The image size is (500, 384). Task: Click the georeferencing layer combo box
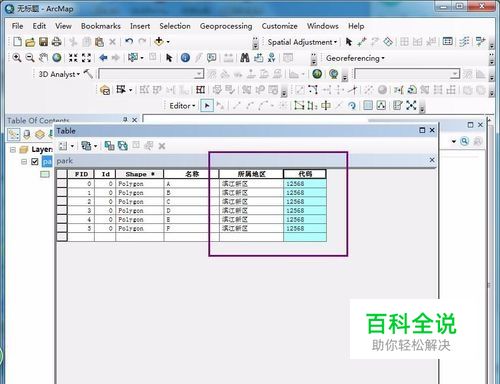pos(407,74)
